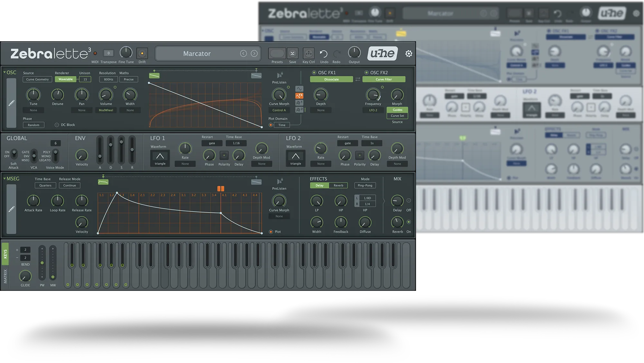Collapse the MSEG section triangle

(5, 179)
